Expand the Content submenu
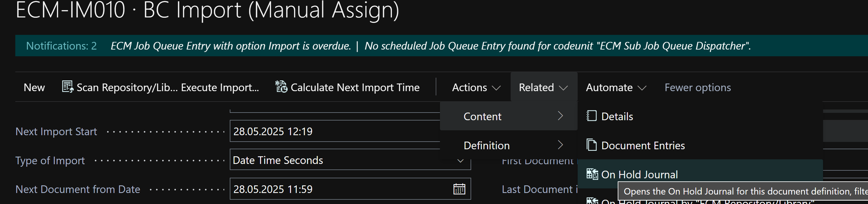Screen dimensions: 868x204 point(508,116)
